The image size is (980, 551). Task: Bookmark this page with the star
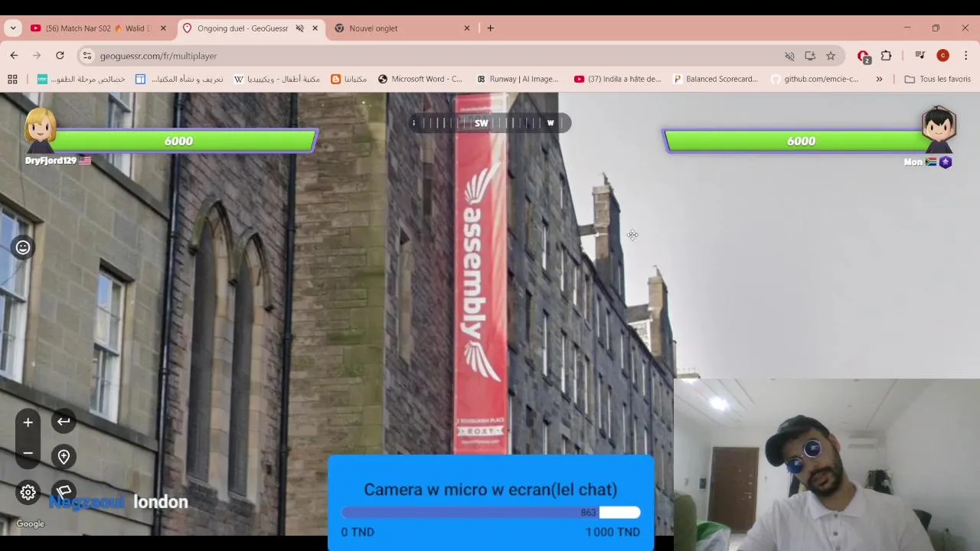(831, 56)
